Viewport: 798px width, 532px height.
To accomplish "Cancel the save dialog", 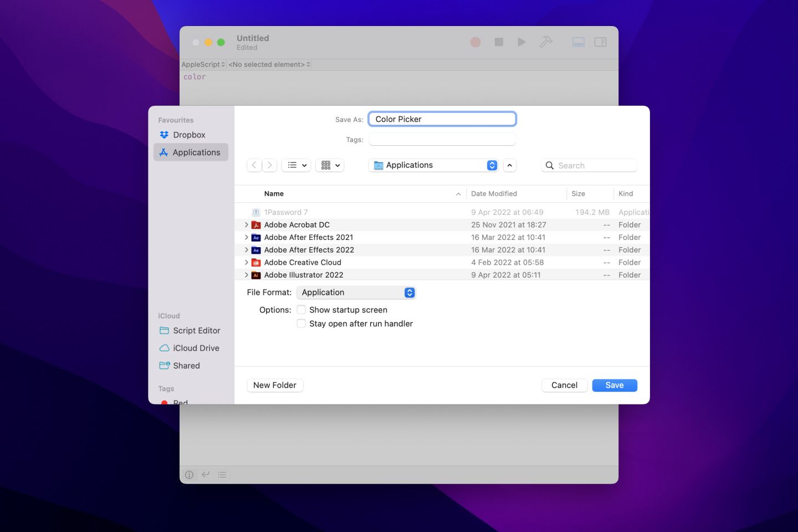I will 564,385.
